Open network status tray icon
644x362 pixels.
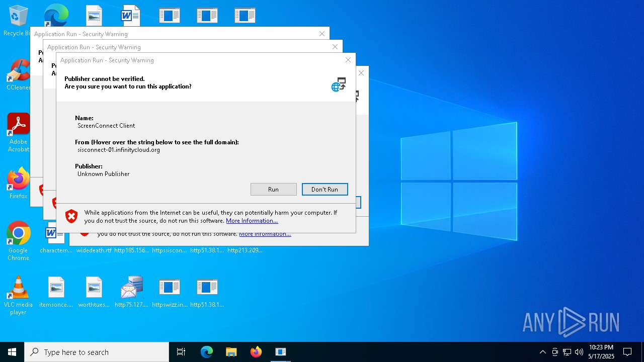[567, 352]
